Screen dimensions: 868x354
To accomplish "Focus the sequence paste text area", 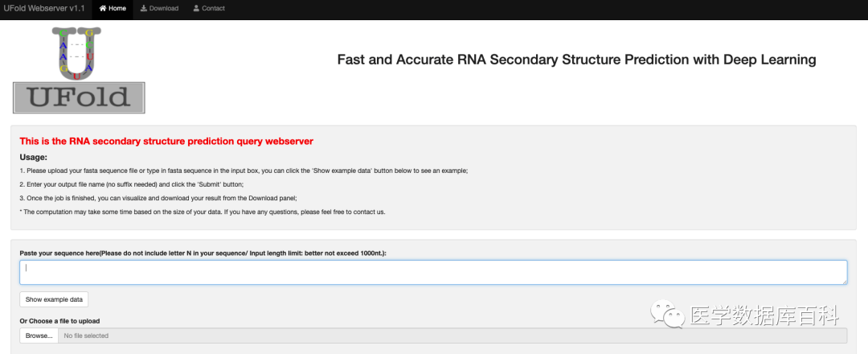I will tap(433, 272).
